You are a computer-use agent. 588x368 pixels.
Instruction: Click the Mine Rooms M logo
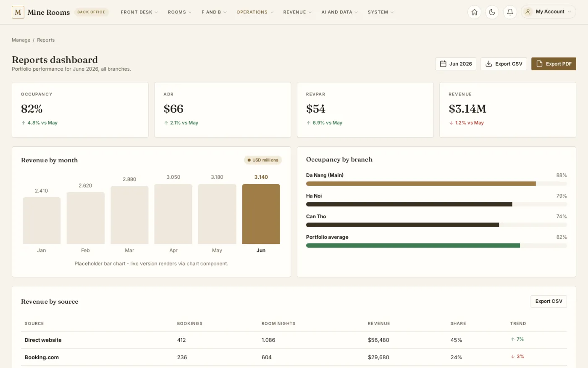tap(18, 12)
